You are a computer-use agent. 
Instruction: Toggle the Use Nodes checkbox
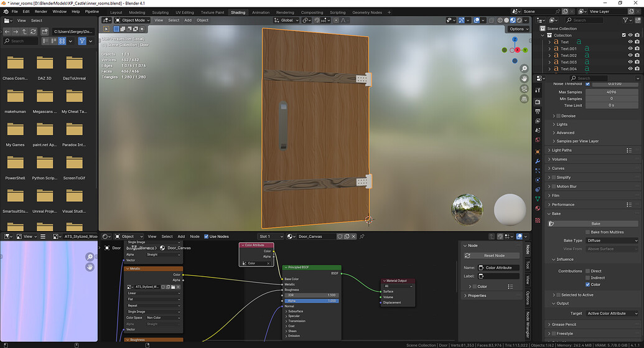[x=206, y=237]
